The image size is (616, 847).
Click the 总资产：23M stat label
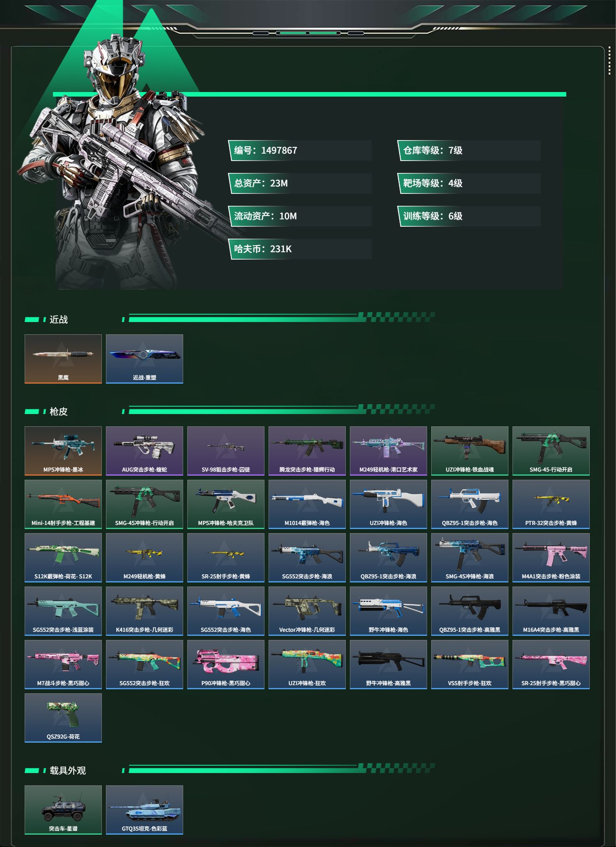[x=300, y=183]
